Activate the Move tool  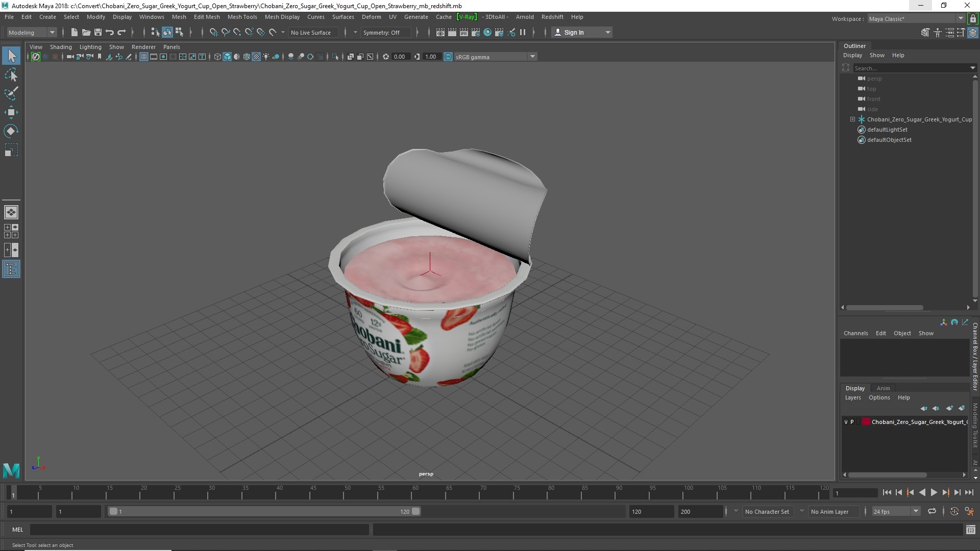[x=11, y=112]
